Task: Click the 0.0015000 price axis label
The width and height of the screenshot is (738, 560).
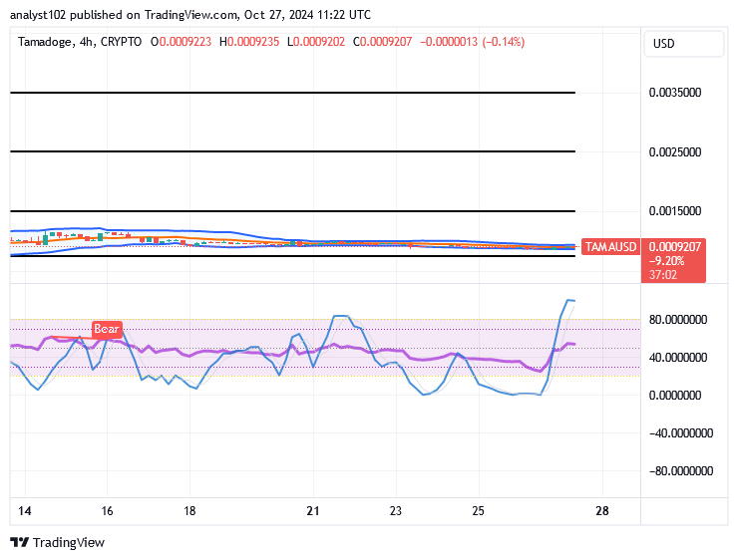Action: pos(675,210)
